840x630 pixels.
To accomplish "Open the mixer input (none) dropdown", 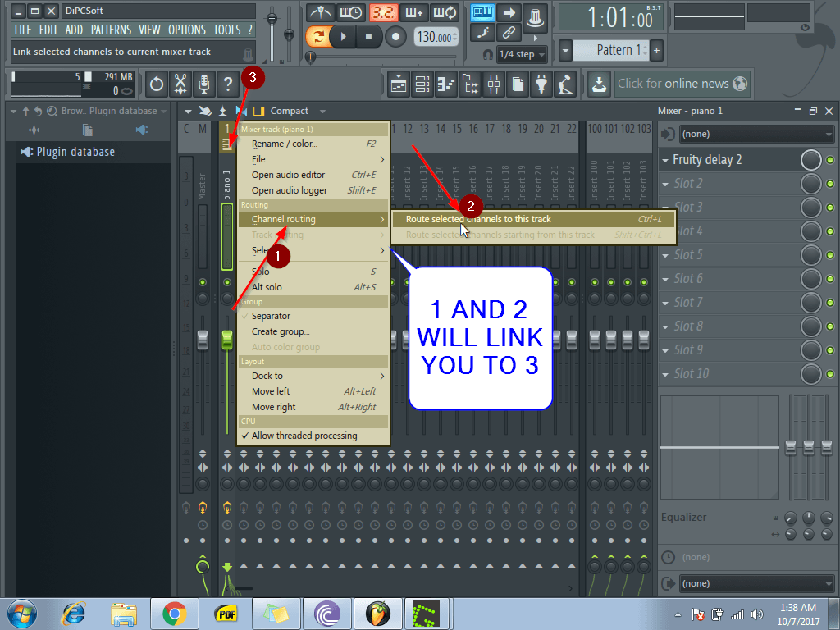I will click(756, 134).
